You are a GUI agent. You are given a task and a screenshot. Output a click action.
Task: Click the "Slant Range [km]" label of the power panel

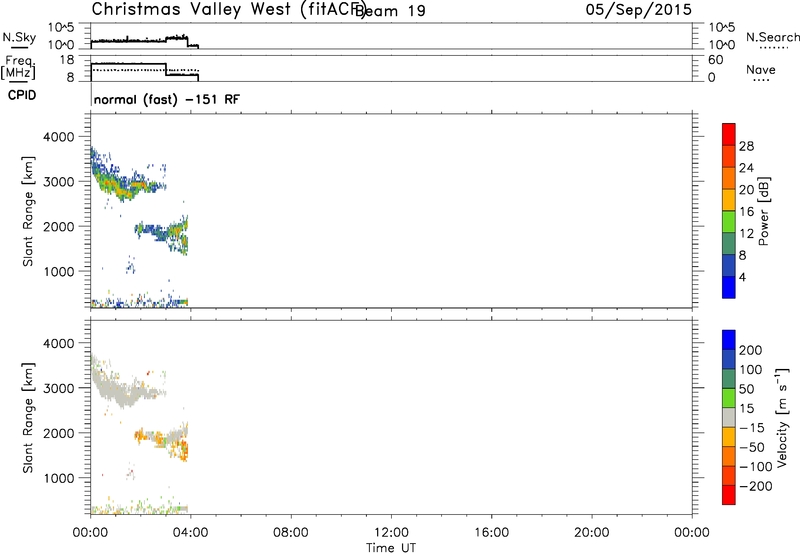click(28, 211)
